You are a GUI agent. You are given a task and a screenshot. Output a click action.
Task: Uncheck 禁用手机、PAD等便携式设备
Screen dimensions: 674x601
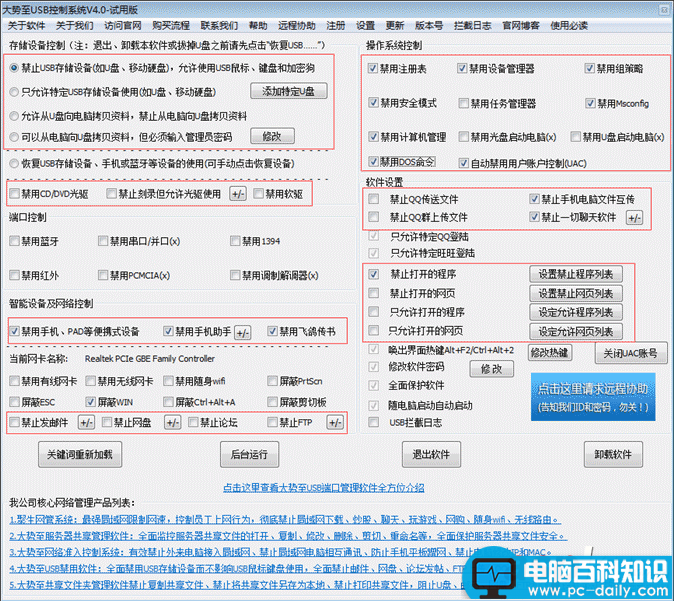(15, 331)
